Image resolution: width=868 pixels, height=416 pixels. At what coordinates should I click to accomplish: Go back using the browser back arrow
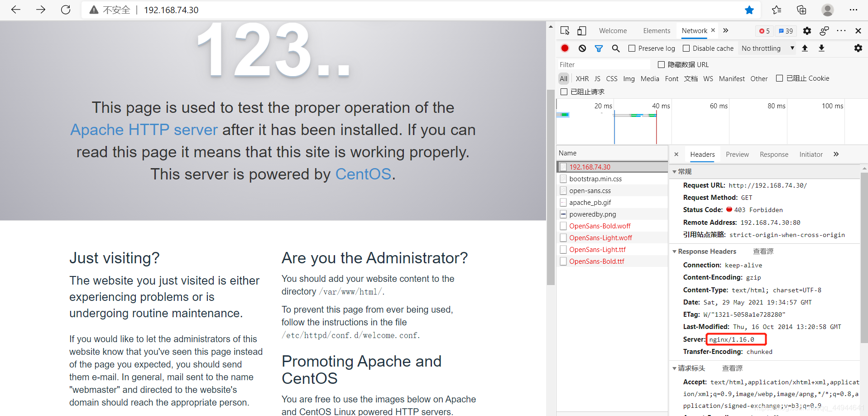click(16, 10)
